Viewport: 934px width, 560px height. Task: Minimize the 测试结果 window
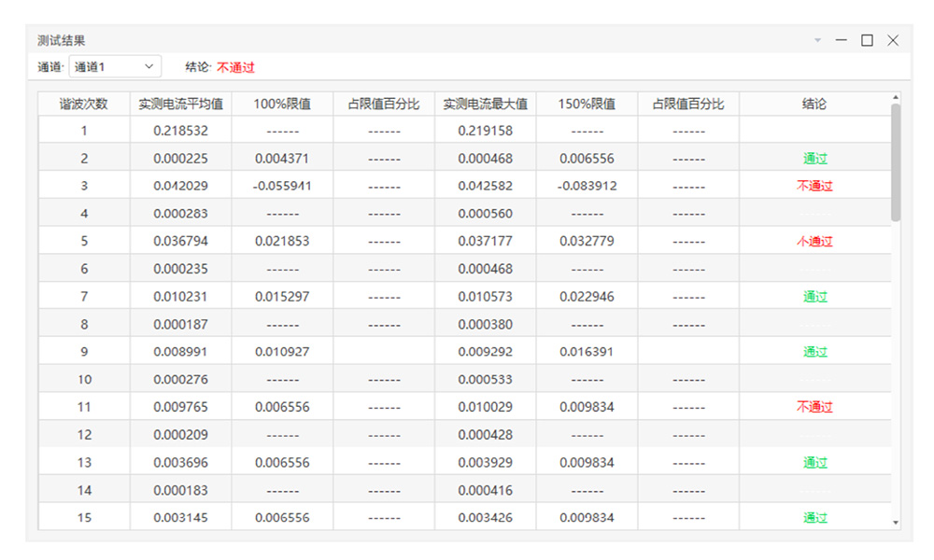point(842,40)
